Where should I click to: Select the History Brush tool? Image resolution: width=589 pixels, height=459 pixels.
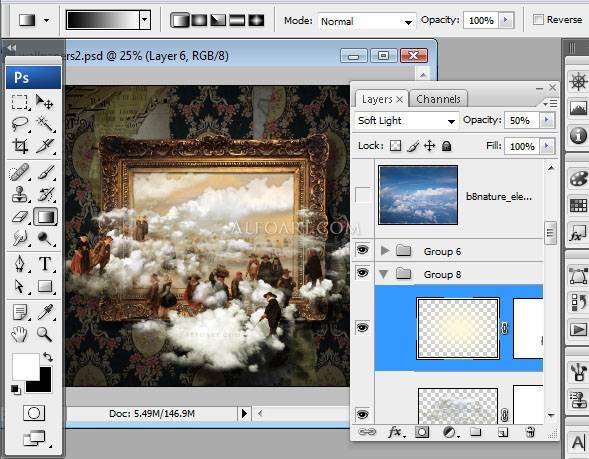tap(45, 195)
